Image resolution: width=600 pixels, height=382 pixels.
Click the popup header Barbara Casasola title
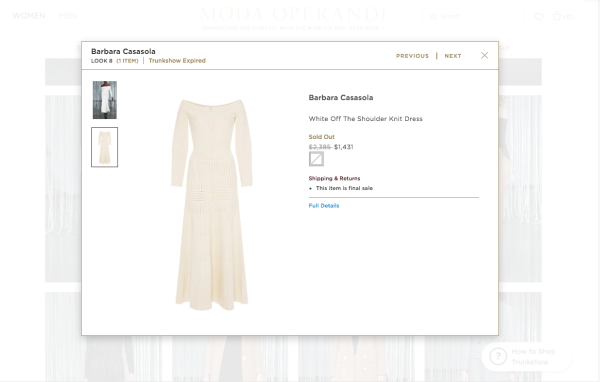click(123, 51)
